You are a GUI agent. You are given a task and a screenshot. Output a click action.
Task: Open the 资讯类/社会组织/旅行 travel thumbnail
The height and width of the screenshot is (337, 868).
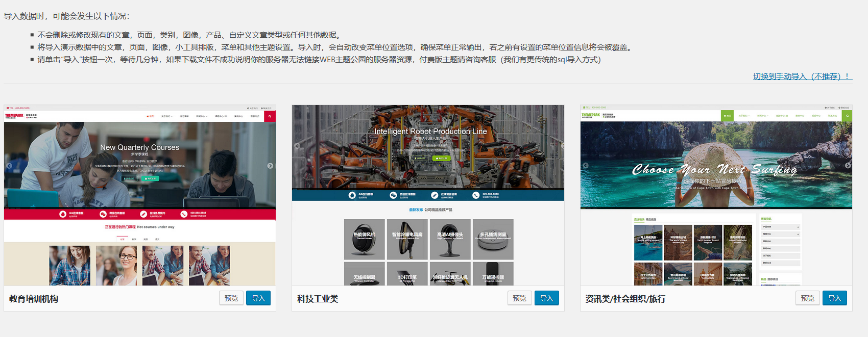716,195
